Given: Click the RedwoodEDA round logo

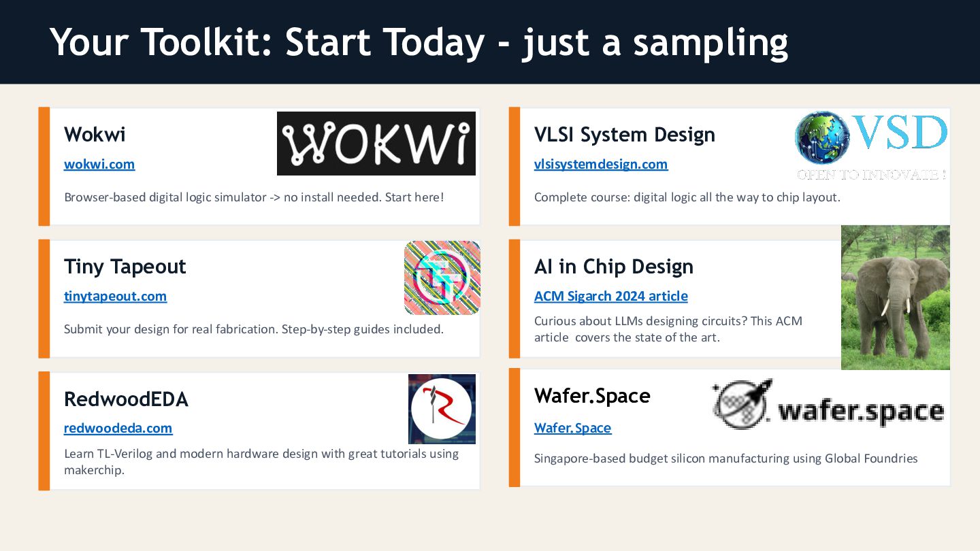Looking at the screenshot, I should pos(442,409).
